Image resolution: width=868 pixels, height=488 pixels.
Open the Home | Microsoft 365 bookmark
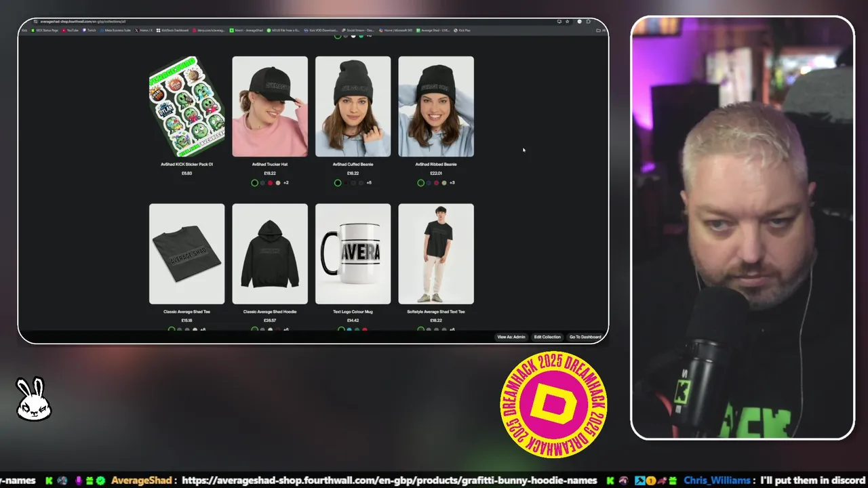(x=395, y=30)
